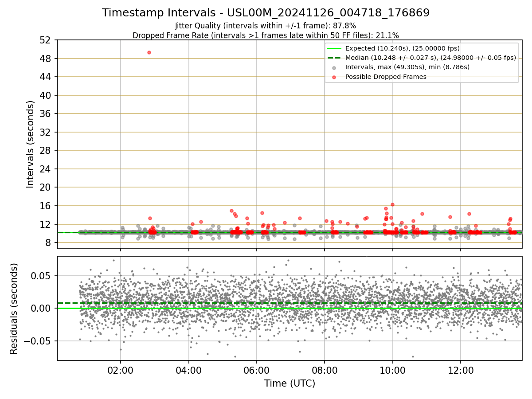Click the 'Intervals, max (49.305s)' legend entry

[407, 67]
